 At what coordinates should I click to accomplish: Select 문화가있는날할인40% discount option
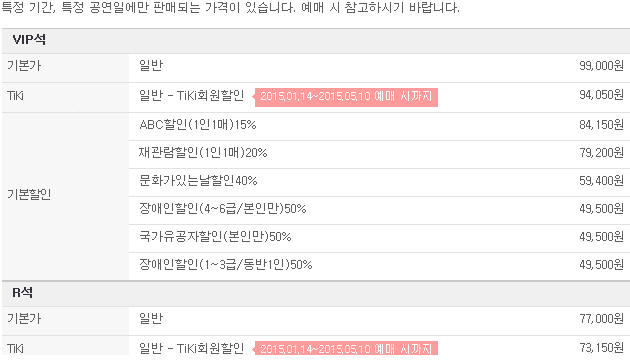coord(198,181)
